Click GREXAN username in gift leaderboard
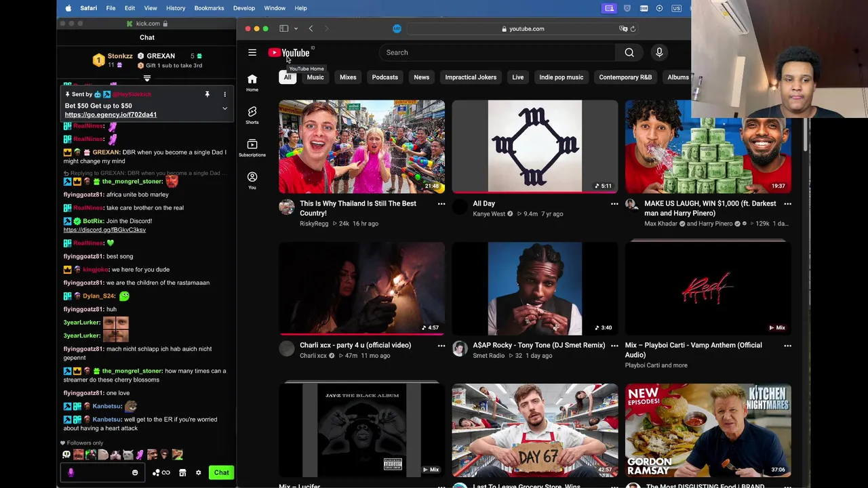Screen dimensions: 868x488 (x=161, y=56)
